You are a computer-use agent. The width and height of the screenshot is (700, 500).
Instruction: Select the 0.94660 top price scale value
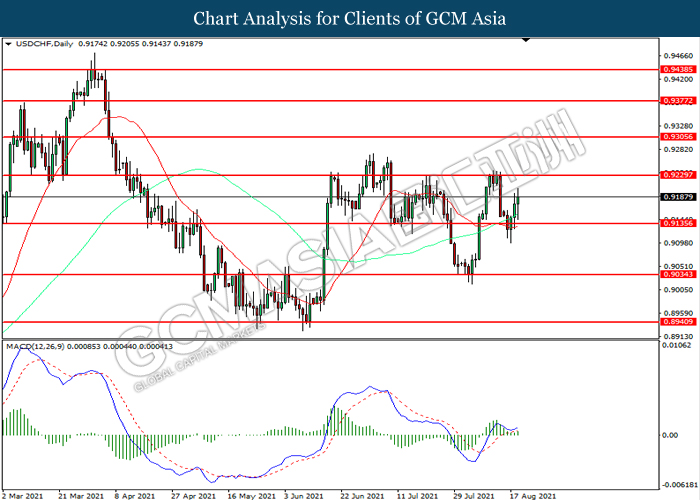pos(679,56)
